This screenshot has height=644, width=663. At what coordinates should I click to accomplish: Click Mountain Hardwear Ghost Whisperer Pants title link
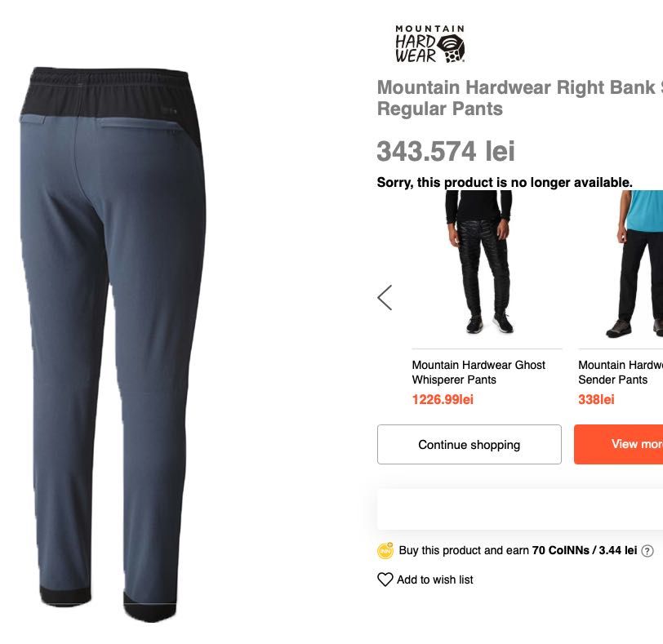(478, 372)
